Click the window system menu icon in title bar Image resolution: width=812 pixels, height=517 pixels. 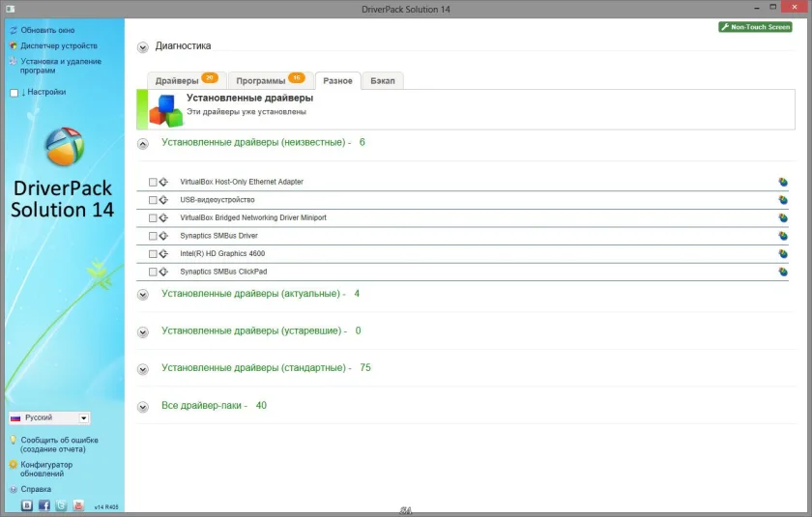(x=10, y=9)
